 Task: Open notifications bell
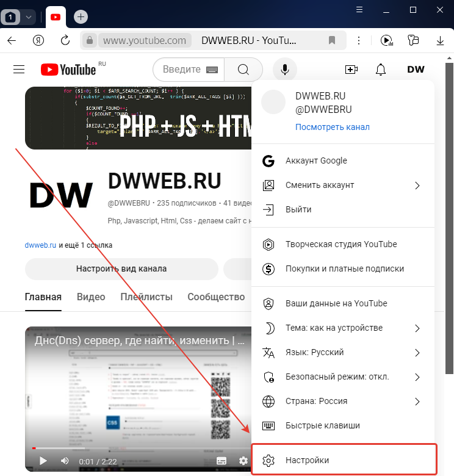coord(381,70)
